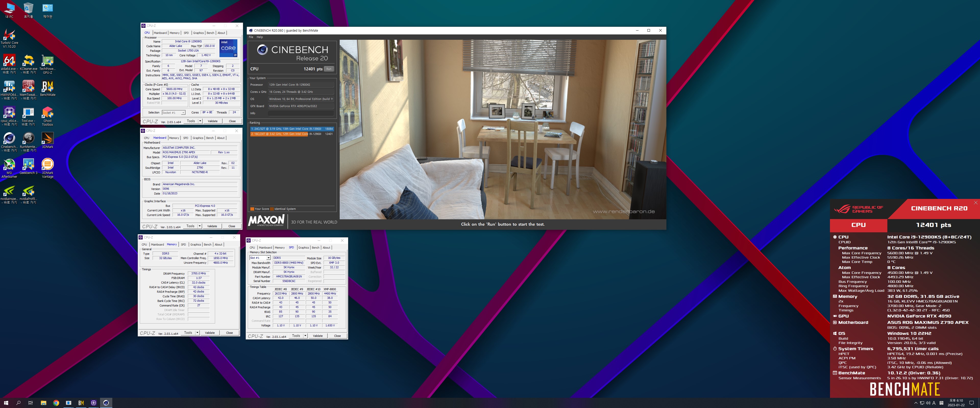Image resolution: width=980 pixels, height=408 pixels.
Task: Click Validate in CPU-Z Memory window
Action: (x=210, y=333)
